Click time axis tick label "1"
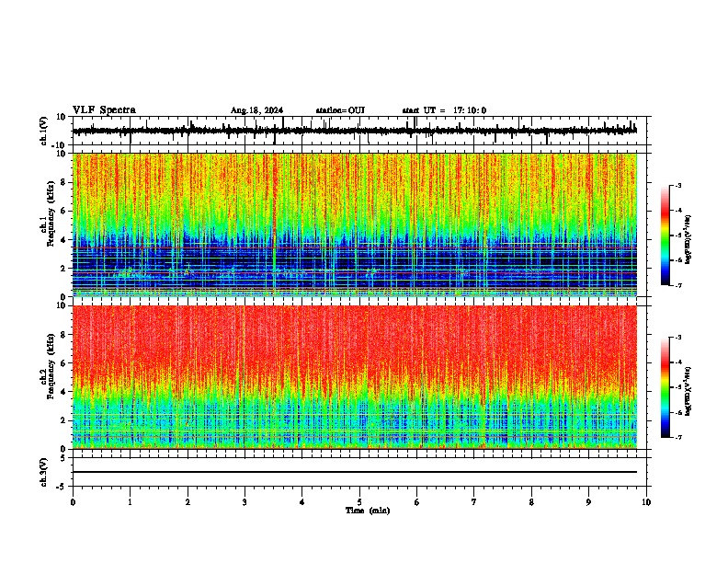728x563 pixels. pos(130,502)
